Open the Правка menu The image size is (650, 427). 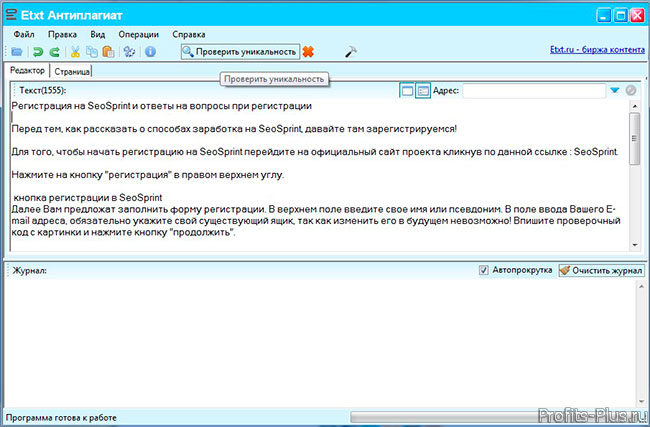(62, 34)
